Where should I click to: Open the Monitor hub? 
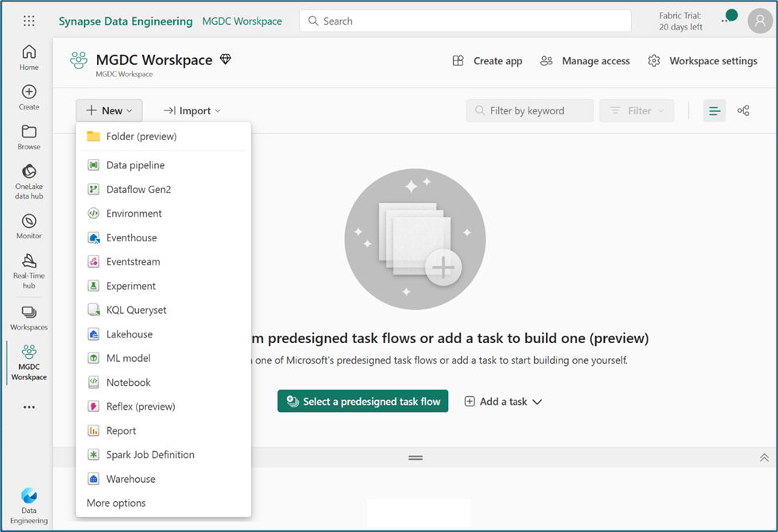(x=29, y=226)
